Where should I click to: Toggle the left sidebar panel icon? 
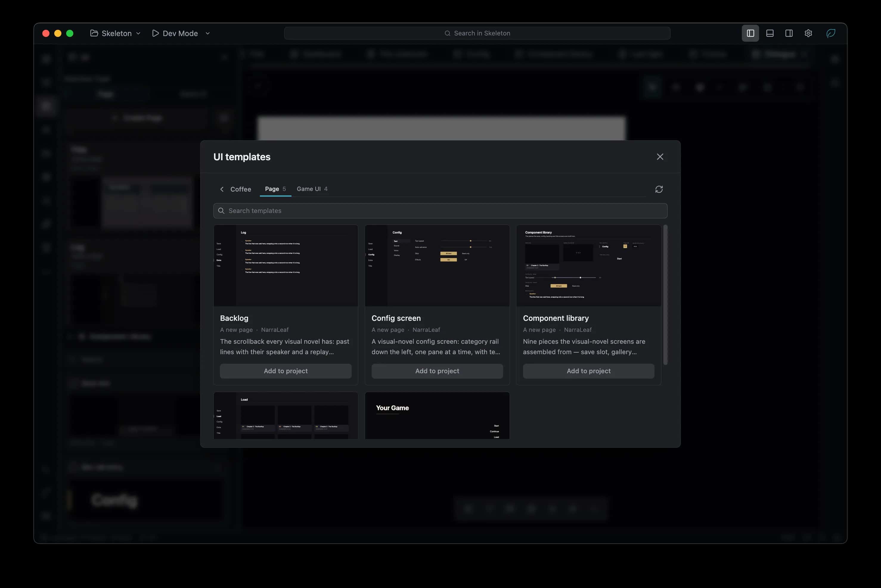click(x=750, y=33)
